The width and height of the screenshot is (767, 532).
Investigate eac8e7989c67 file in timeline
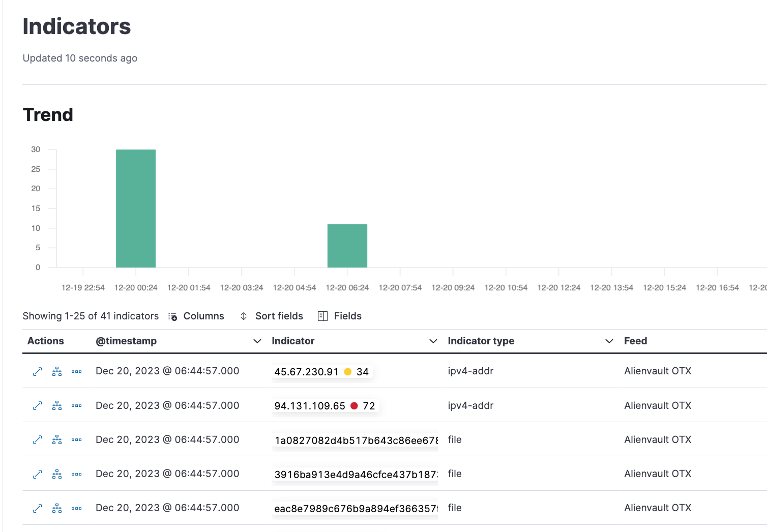pos(57,508)
